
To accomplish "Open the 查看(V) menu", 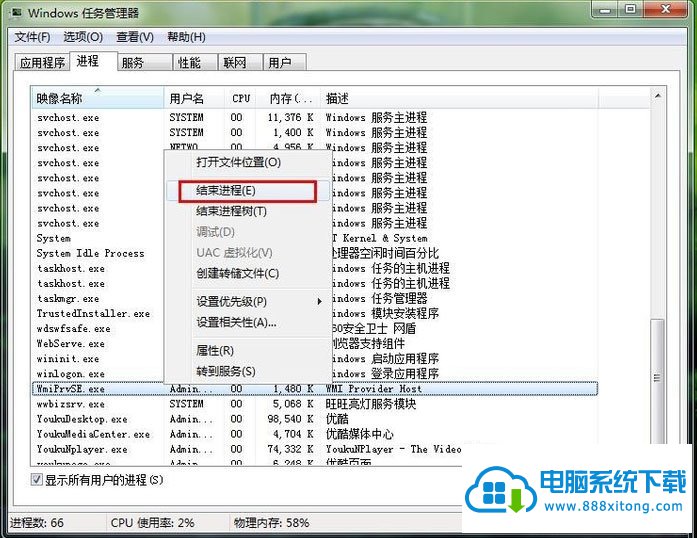I will (x=135, y=37).
